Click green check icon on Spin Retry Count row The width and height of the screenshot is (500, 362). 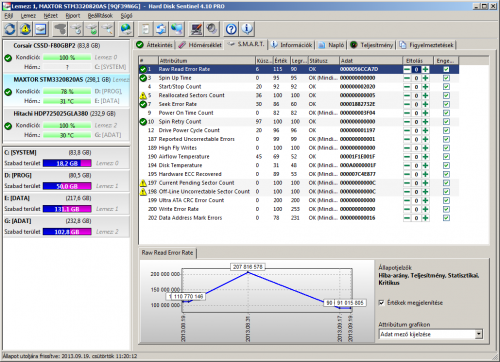pos(143,122)
